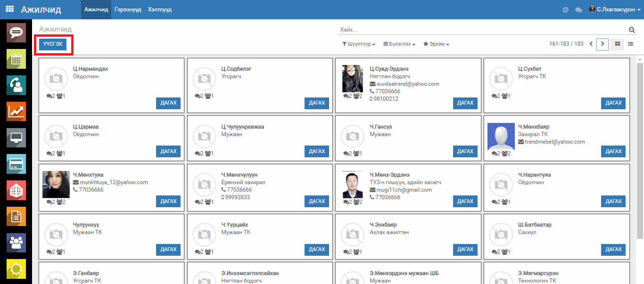Open Ч.Мөнхтуяа's profile photo thumbnail
Image resolution: width=644 pixels, height=284 pixels.
point(56,184)
